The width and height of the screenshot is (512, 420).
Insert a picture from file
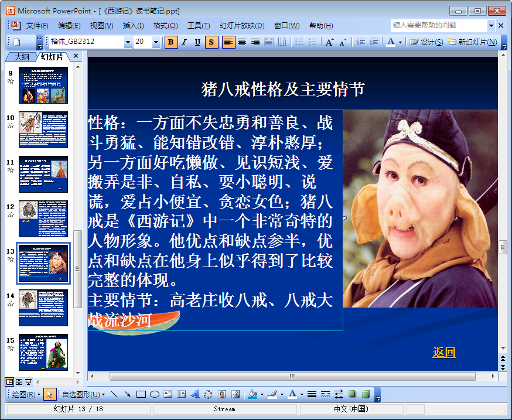235,394
